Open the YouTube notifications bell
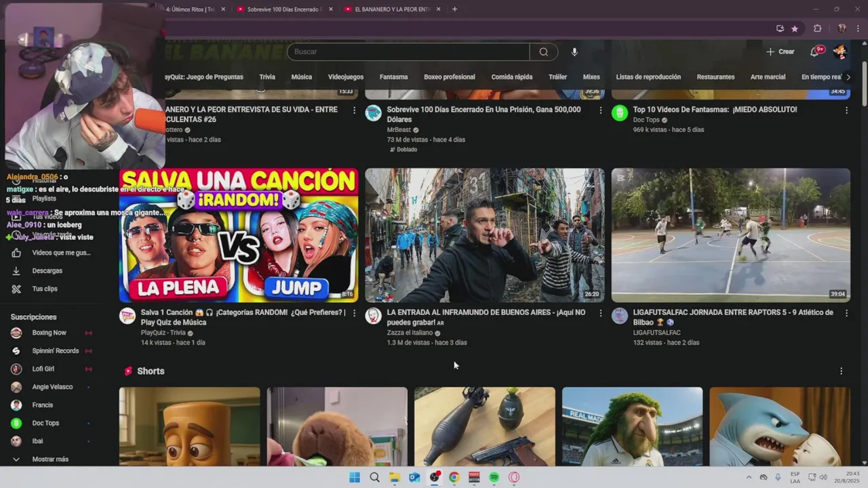Image resolution: width=868 pixels, height=488 pixels. click(815, 52)
